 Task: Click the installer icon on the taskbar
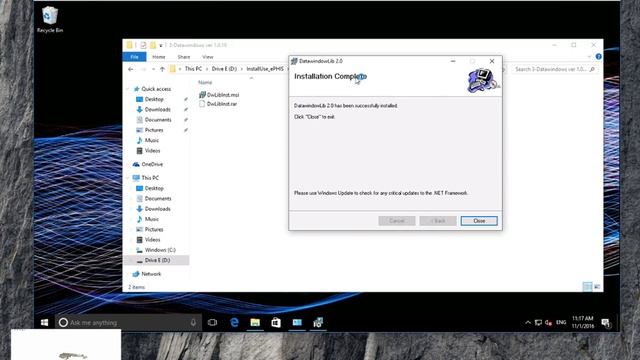click(x=318, y=322)
